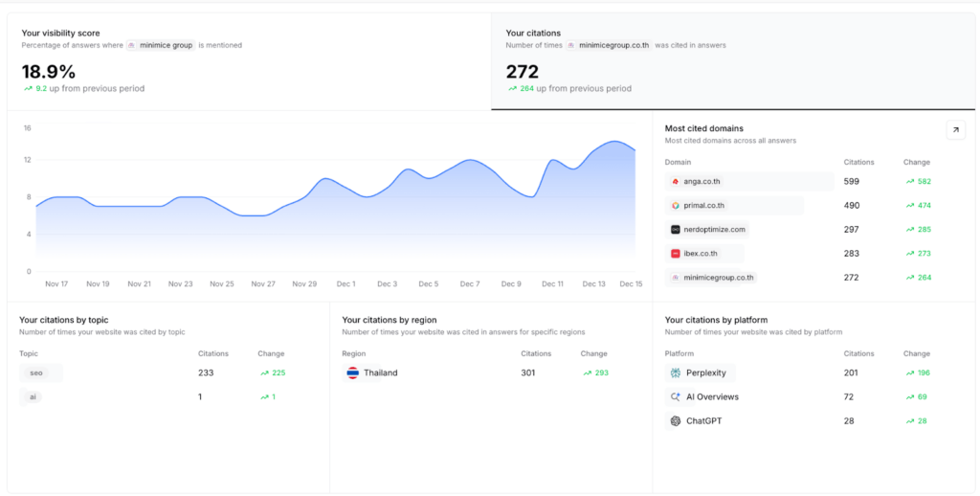Switch to the Your citations tab
Screen dimensions: 980x496
(732, 61)
